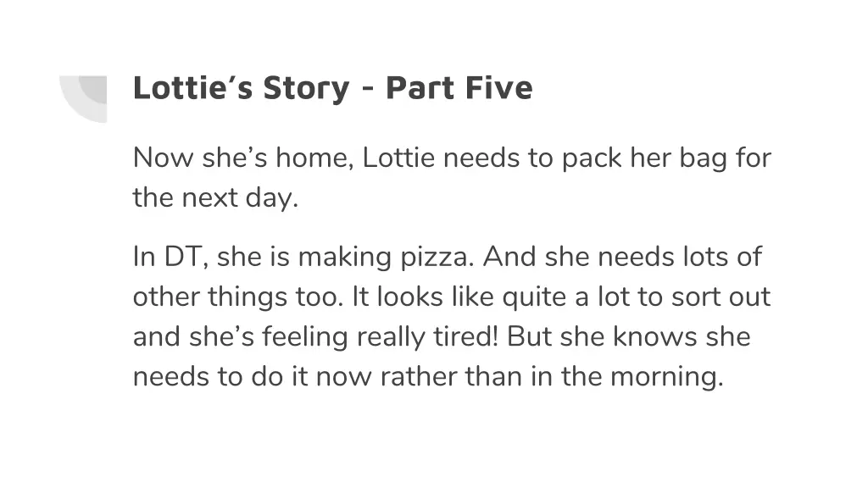
Task: Click the phrase 'But she knows she'
Action: (629, 336)
